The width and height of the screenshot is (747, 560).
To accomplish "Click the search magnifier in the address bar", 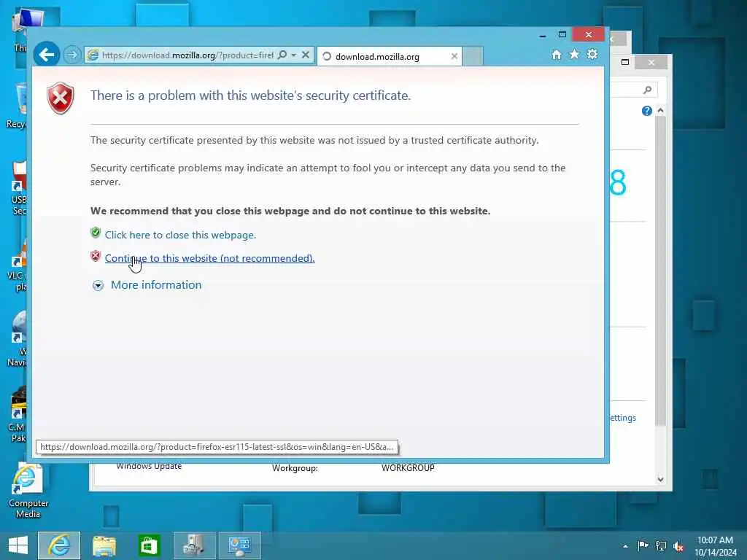I will point(282,55).
